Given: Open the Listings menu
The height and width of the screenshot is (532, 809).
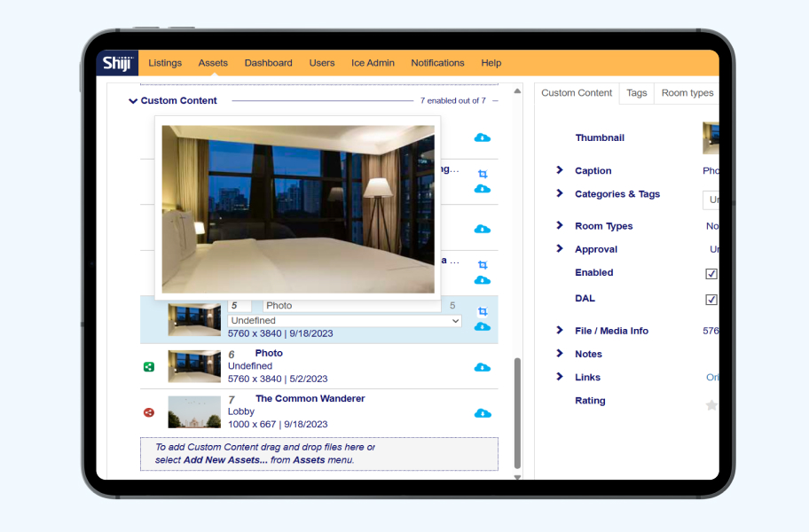Looking at the screenshot, I should point(165,63).
